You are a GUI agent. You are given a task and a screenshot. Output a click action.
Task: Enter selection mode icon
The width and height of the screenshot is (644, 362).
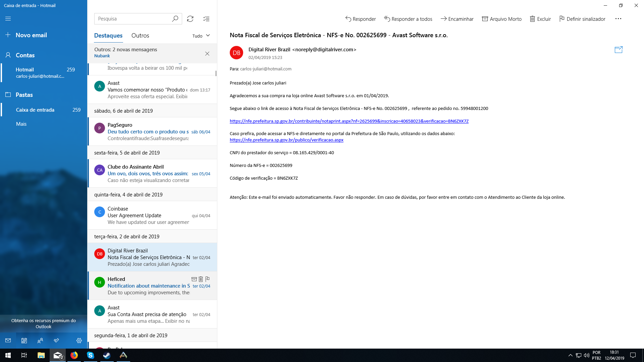206,19
